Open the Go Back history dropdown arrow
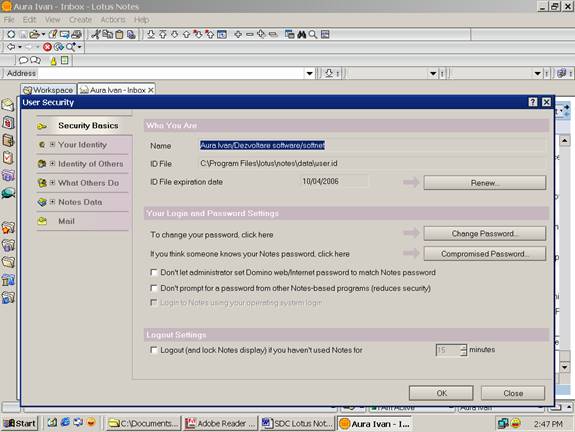Image resolution: width=575 pixels, height=432 pixels. [20, 47]
